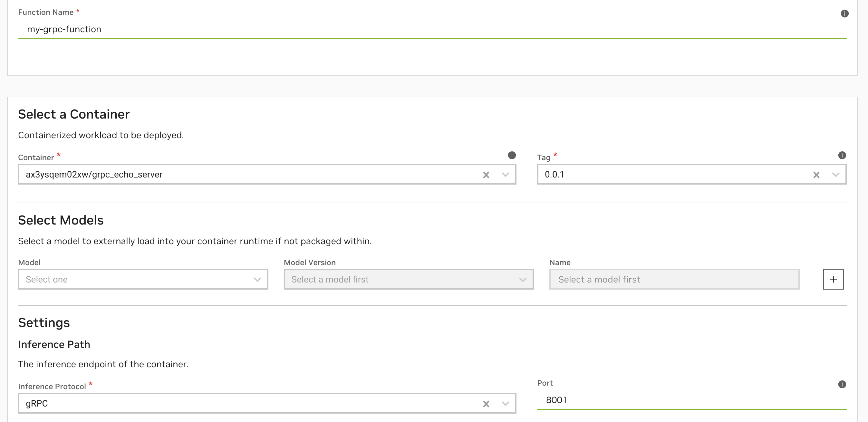
Task: Click the Port field info icon
Action: 842,384
